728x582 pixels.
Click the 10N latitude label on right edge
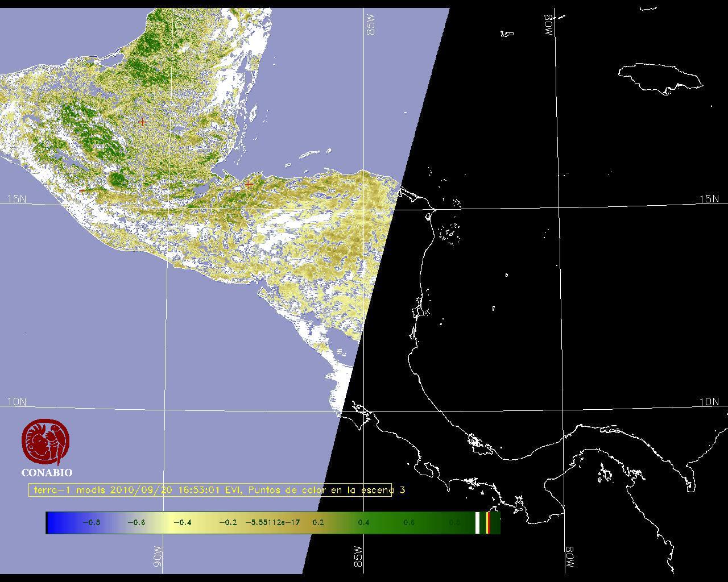coord(709,402)
